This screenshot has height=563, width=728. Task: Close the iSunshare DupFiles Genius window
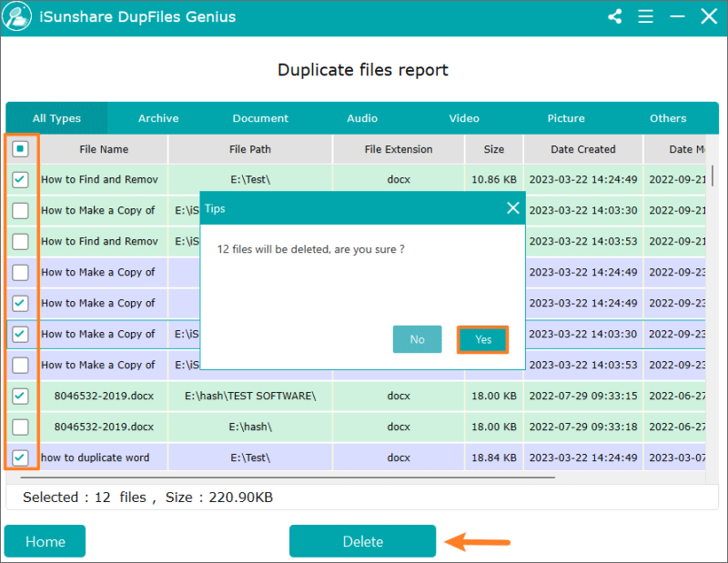tap(709, 16)
